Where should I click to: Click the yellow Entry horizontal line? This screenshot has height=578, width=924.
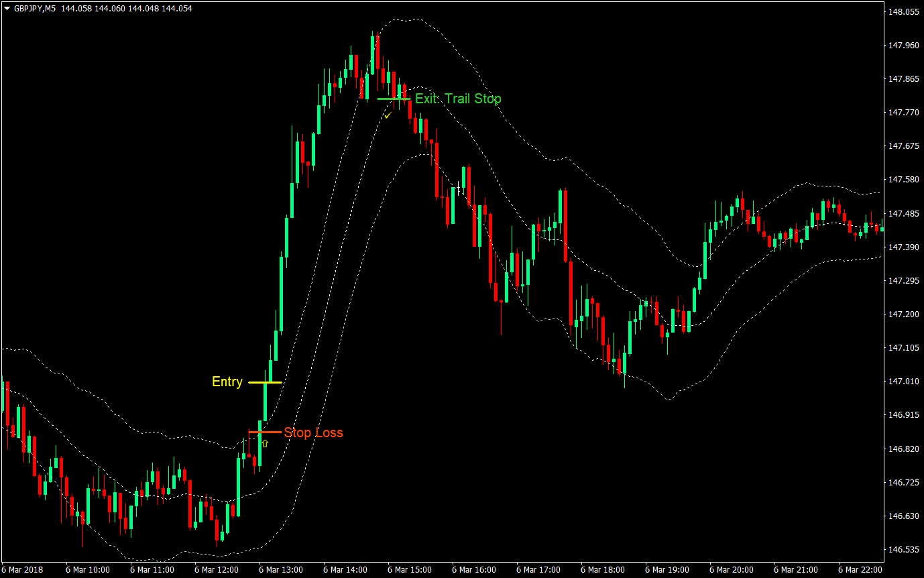point(265,382)
